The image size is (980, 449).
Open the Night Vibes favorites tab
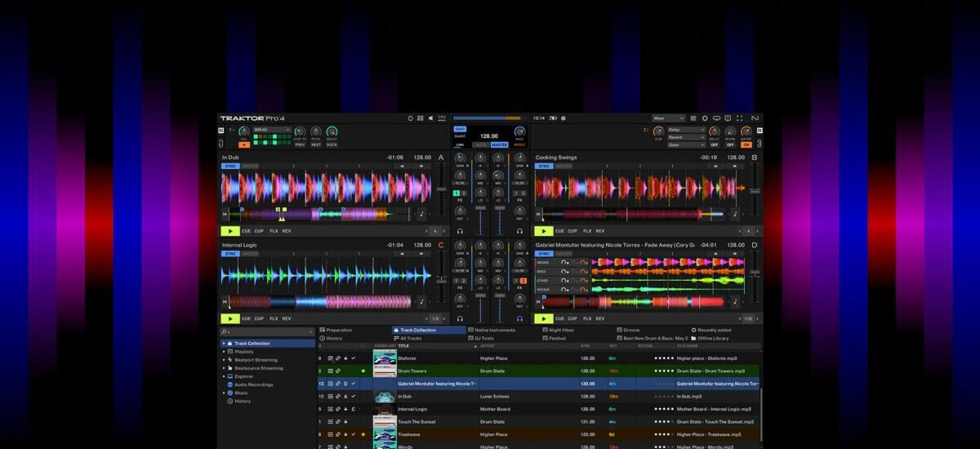coord(561,330)
